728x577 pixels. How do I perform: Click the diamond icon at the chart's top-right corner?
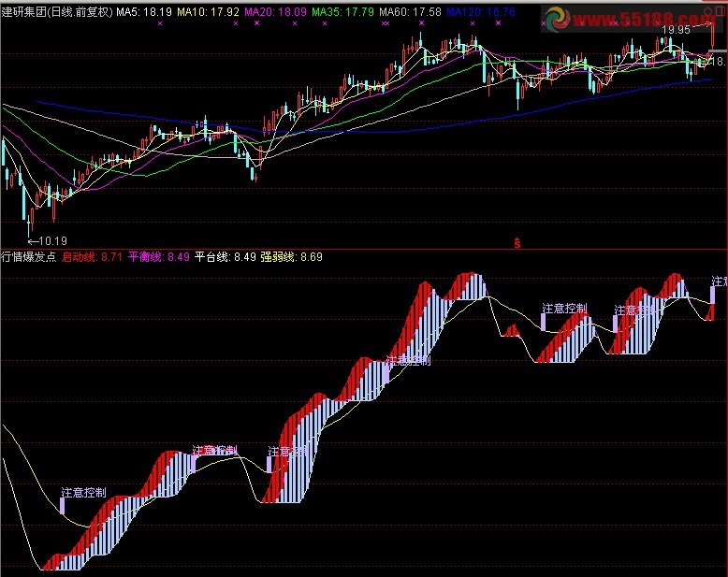(x=708, y=10)
